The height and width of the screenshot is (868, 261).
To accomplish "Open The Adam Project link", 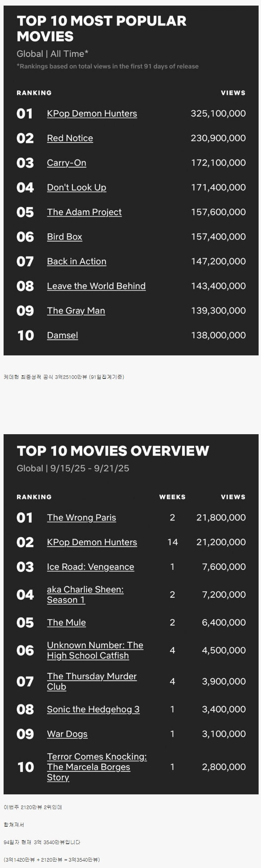I will point(84,212).
